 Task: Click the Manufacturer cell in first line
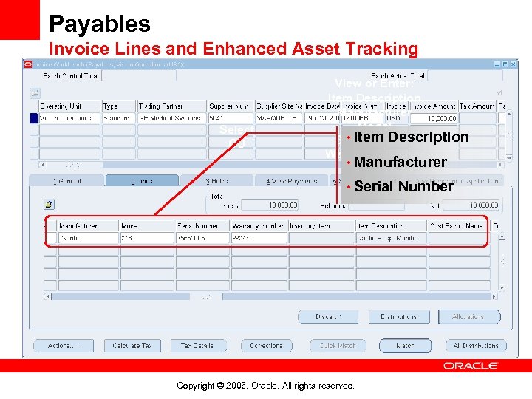[88, 238]
